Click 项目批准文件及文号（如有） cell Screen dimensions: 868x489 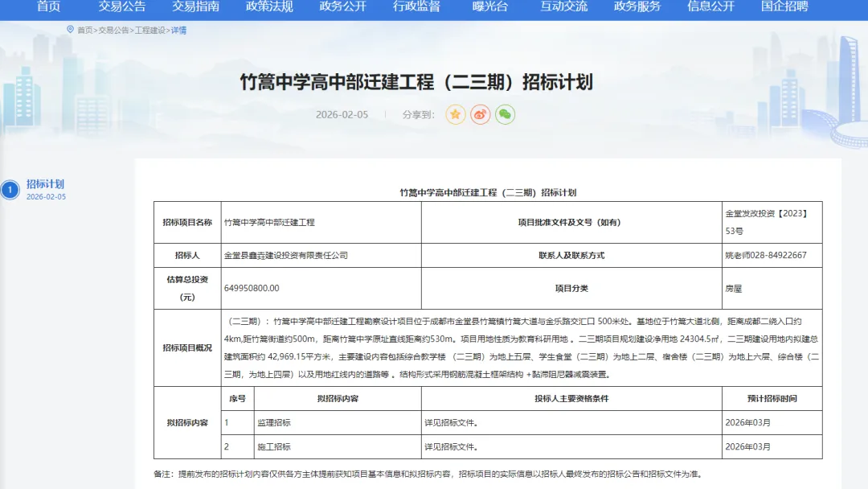point(571,222)
